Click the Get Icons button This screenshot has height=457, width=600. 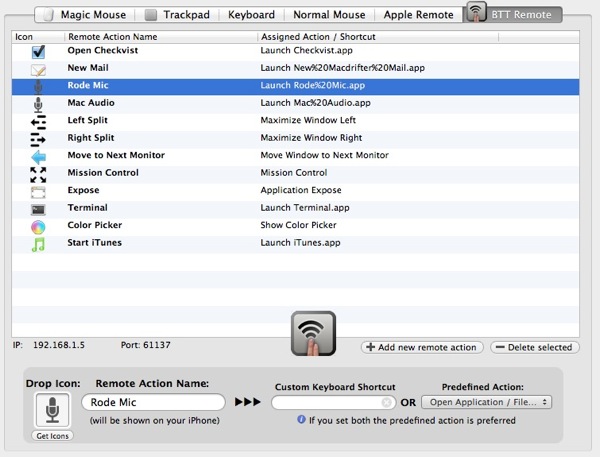click(52, 436)
